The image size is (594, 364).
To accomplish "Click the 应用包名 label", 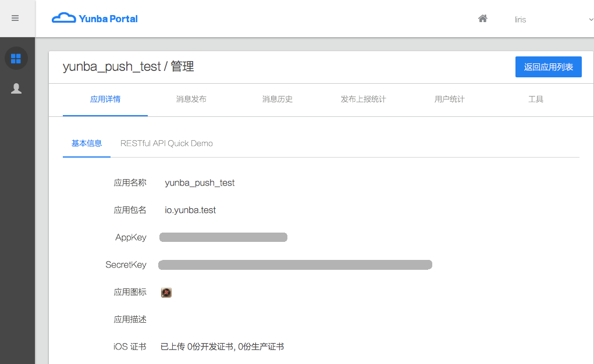I will click(130, 210).
